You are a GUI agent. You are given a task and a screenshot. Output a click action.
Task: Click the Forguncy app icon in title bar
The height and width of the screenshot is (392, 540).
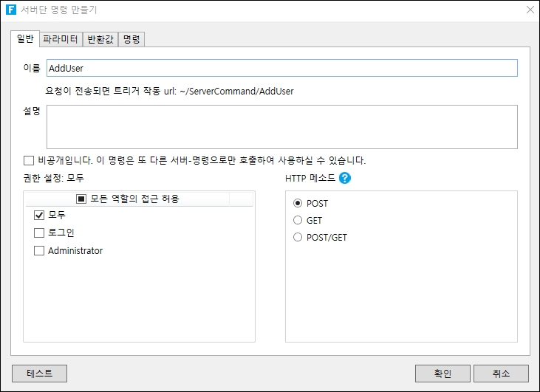point(10,10)
